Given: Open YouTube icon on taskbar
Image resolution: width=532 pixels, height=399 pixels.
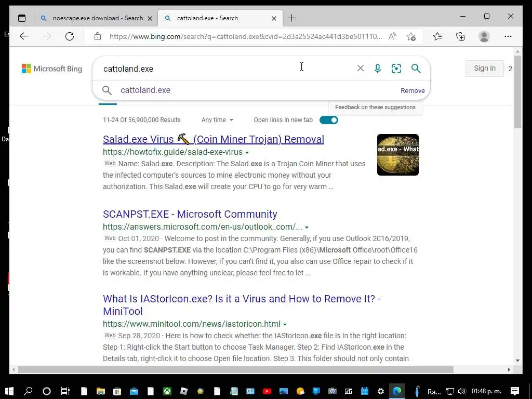Looking at the screenshot, I should 267,391.
